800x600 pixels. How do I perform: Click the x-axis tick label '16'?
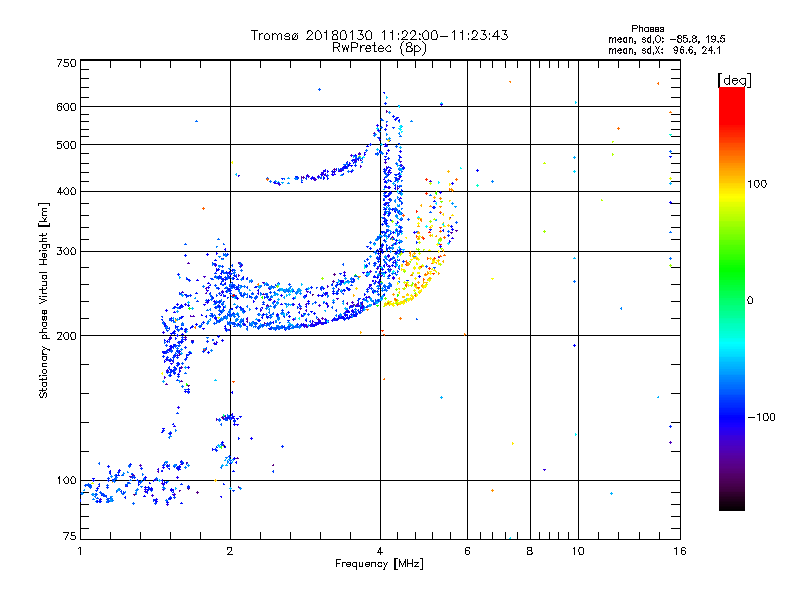pos(680,551)
